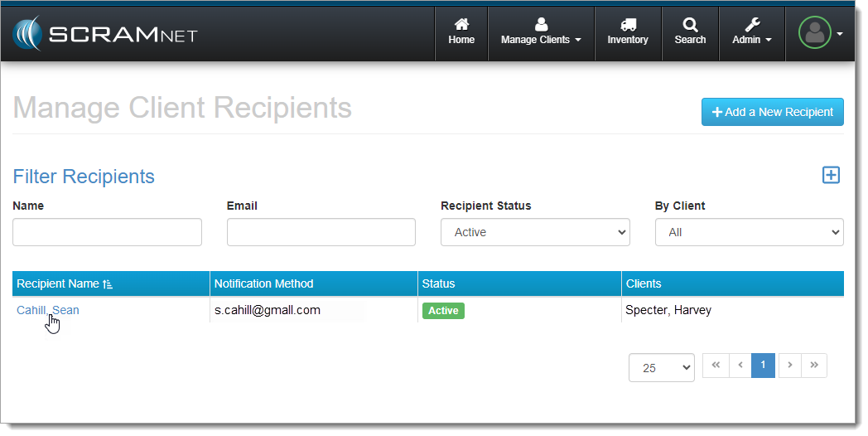Click the Name filter text field

pos(107,232)
